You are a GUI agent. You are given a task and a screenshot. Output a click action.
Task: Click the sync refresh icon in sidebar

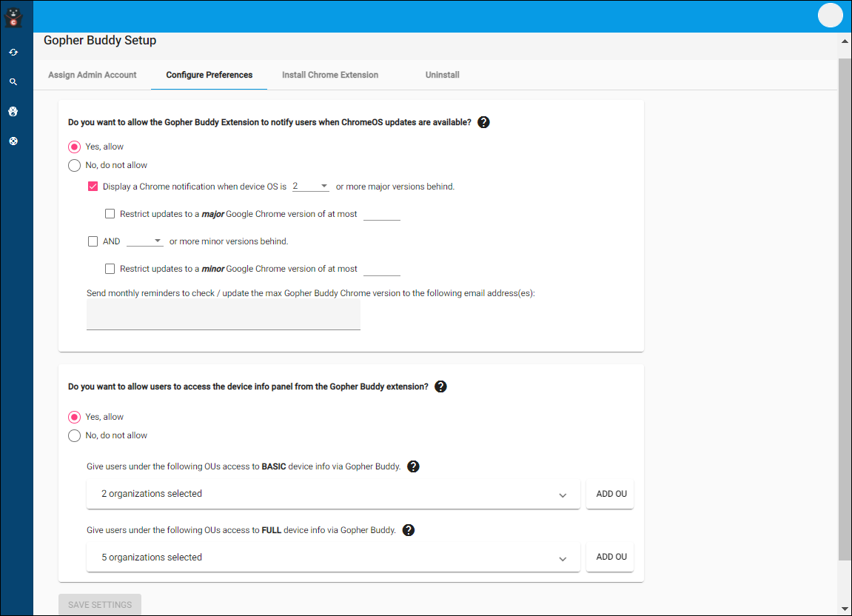[13, 52]
